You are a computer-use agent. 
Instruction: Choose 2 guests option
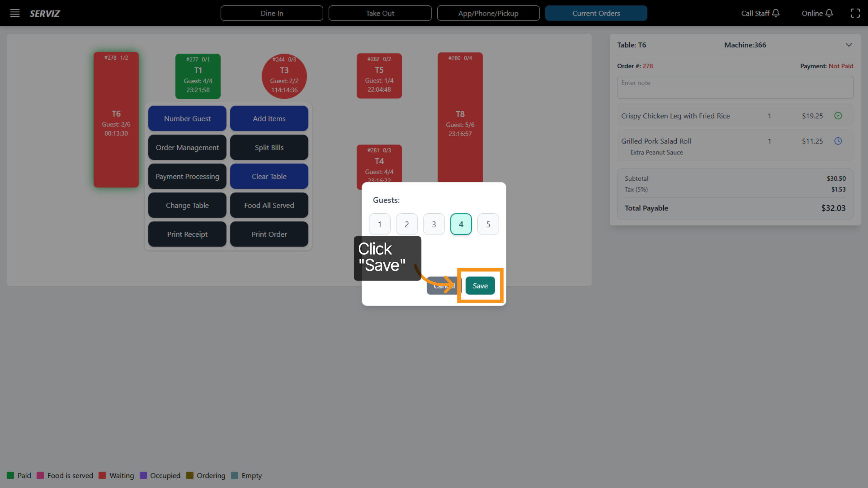407,224
